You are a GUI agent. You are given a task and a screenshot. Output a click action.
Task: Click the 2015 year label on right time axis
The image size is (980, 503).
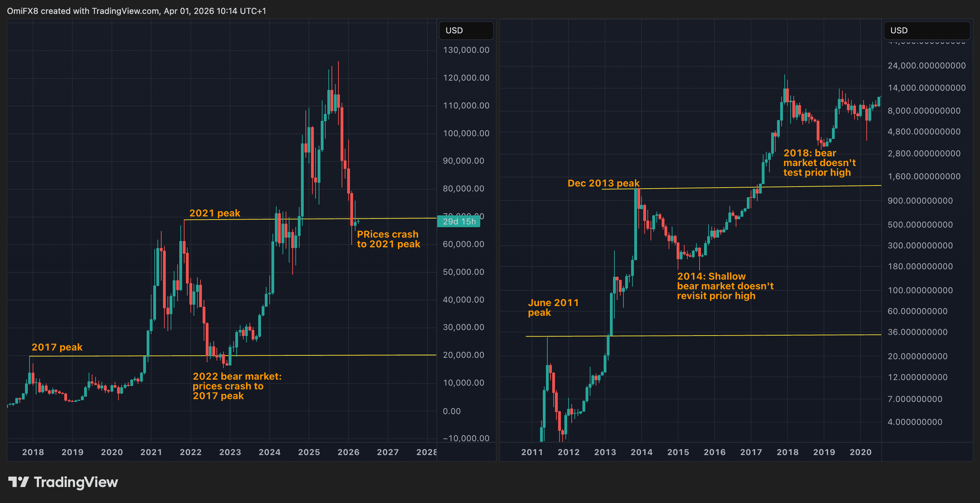click(x=678, y=452)
